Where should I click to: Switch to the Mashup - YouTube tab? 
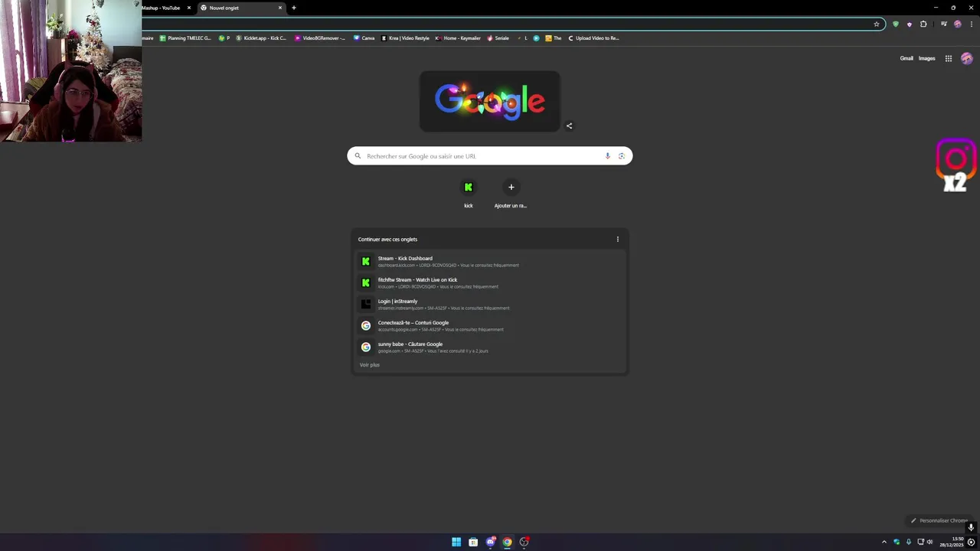click(163, 8)
